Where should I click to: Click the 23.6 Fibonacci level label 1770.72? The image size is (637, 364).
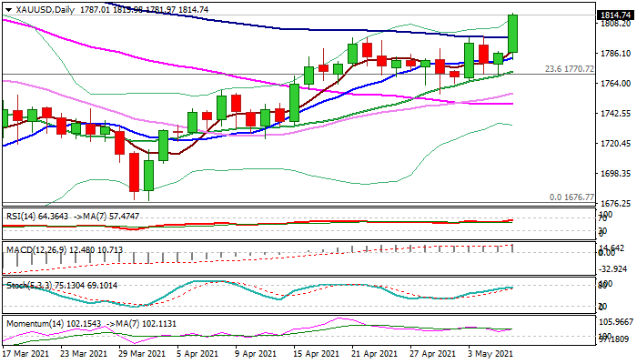click(570, 68)
